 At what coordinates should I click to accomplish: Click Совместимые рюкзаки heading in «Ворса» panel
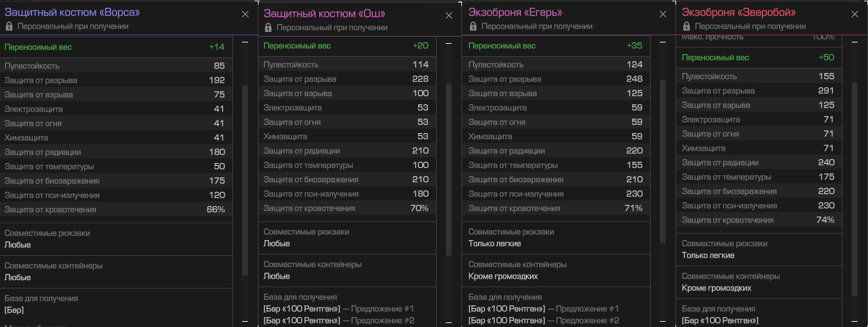point(47,233)
